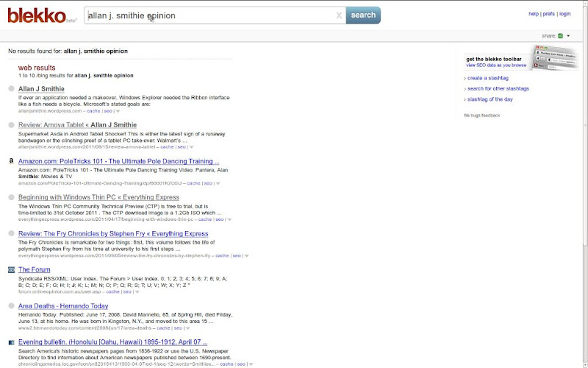
Task: Open cache link for Amazon PoleTricks result
Action: pyautogui.click(x=193, y=183)
